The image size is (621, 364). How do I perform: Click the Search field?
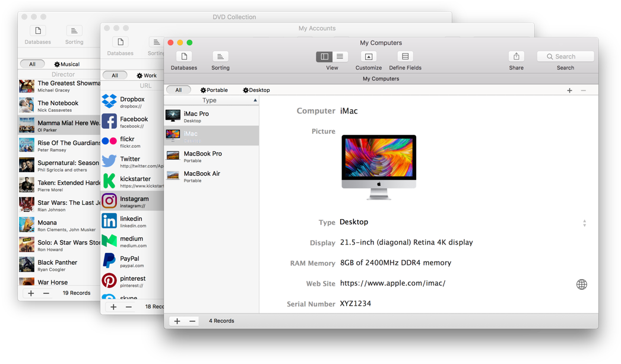pos(565,57)
